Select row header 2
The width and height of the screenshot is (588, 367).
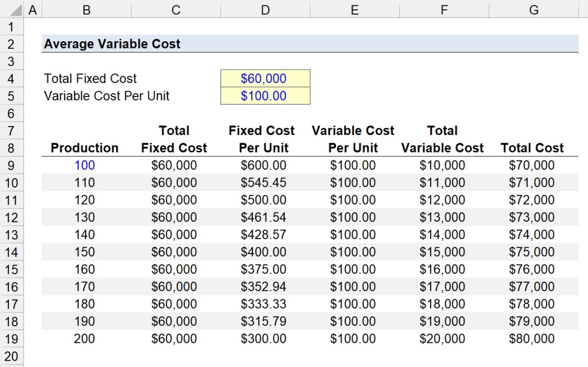(11, 44)
